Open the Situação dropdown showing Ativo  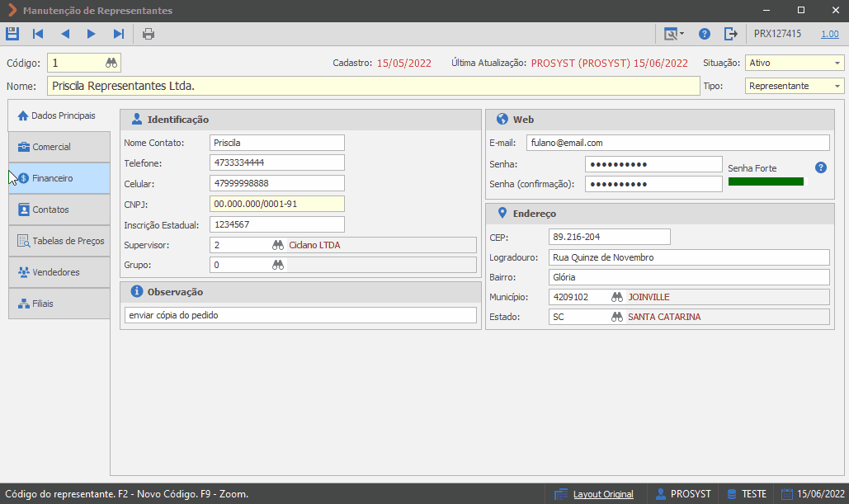pyautogui.click(x=795, y=63)
